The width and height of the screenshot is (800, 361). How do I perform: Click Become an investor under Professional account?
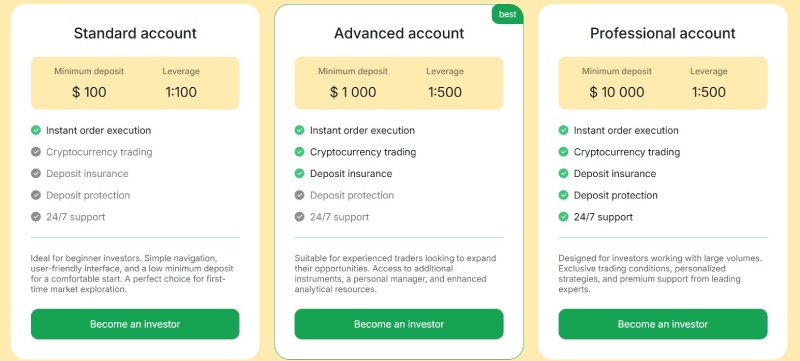coord(663,324)
